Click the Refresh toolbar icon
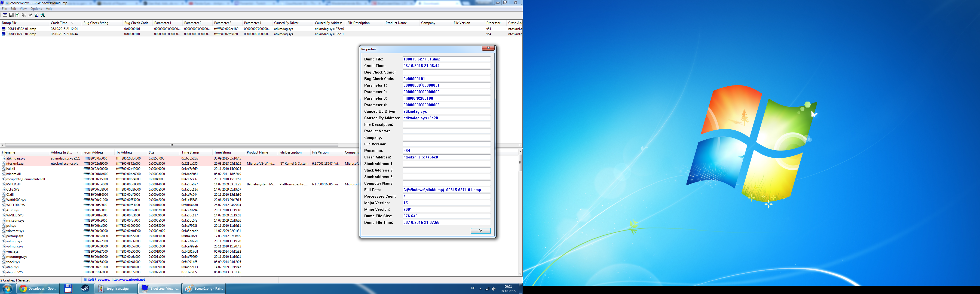 click(x=17, y=15)
